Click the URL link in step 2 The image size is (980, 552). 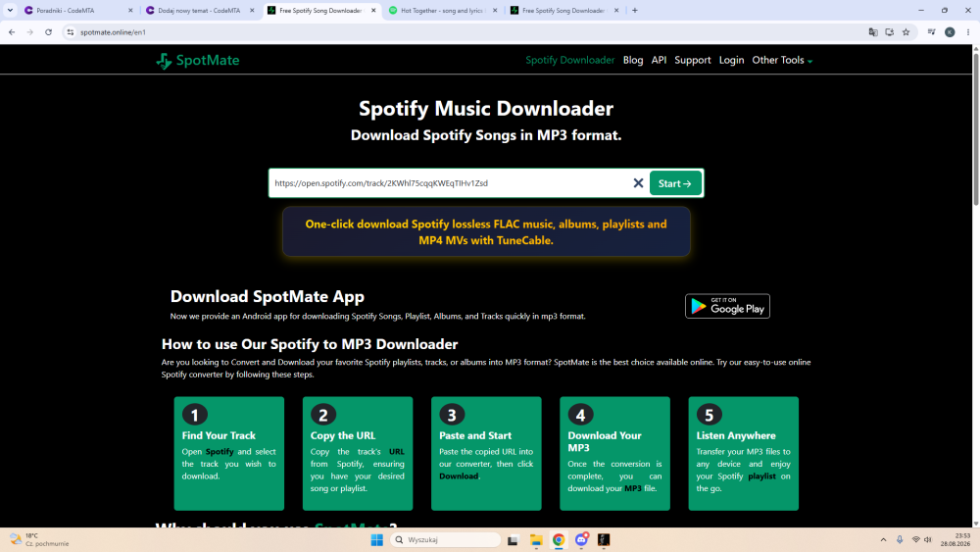click(x=396, y=451)
